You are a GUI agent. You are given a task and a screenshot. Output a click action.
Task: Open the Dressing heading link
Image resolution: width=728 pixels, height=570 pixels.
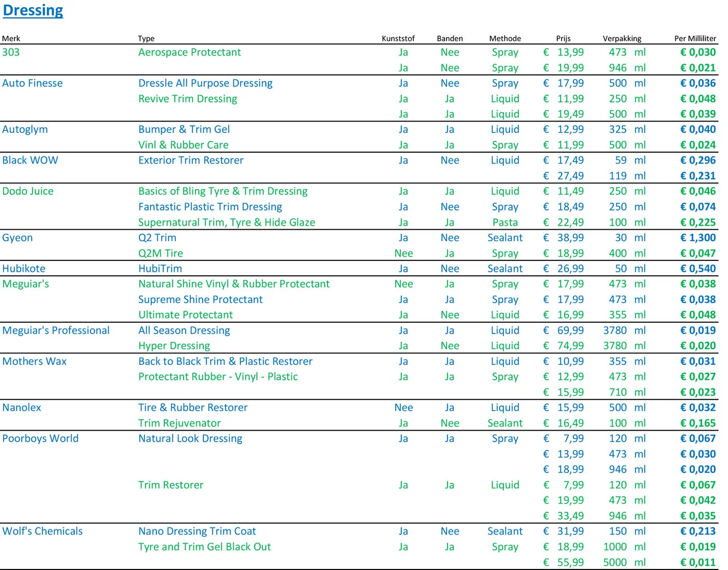[x=33, y=10]
